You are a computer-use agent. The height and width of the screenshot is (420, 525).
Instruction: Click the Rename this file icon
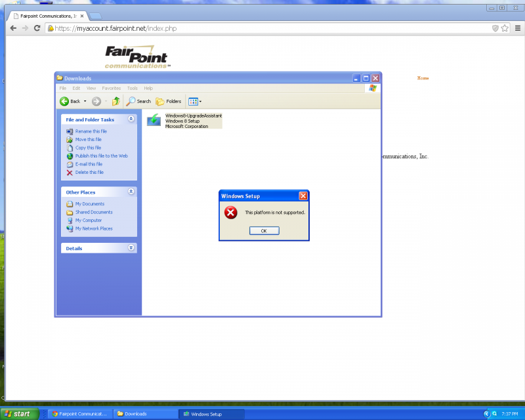(70, 132)
